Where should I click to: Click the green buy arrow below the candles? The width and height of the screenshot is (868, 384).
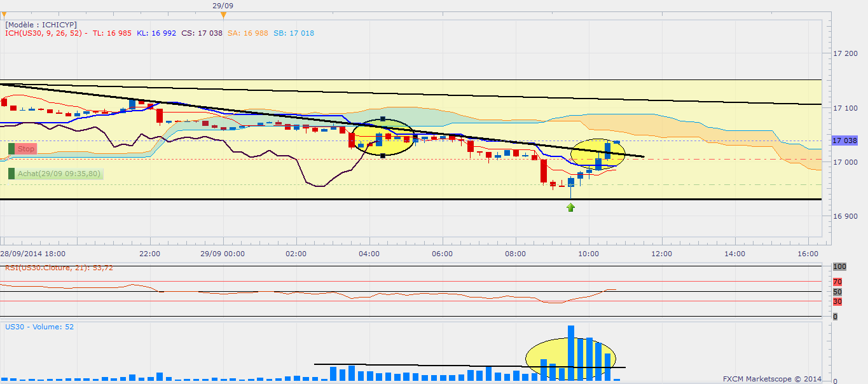click(x=571, y=207)
